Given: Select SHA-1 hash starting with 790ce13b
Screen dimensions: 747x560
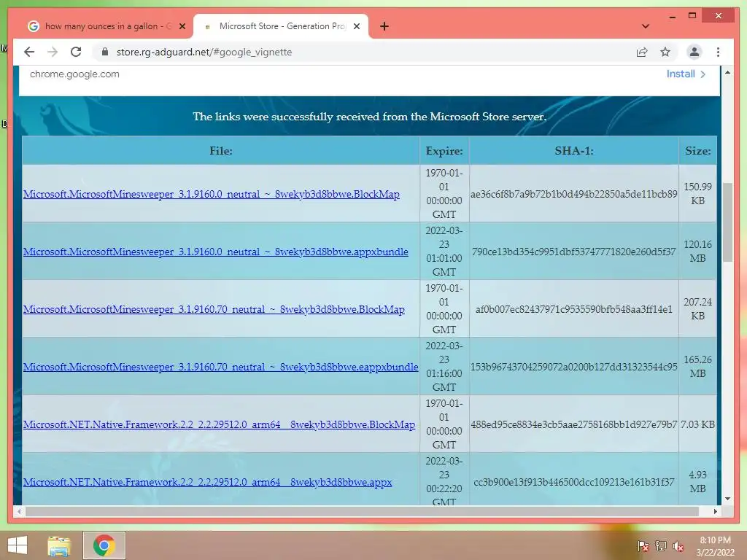Looking at the screenshot, I should pyautogui.click(x=573, y=252).
